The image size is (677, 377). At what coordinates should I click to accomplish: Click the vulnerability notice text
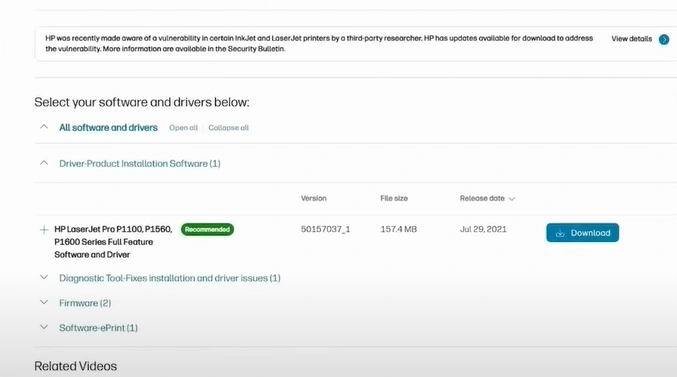(319, 43)
